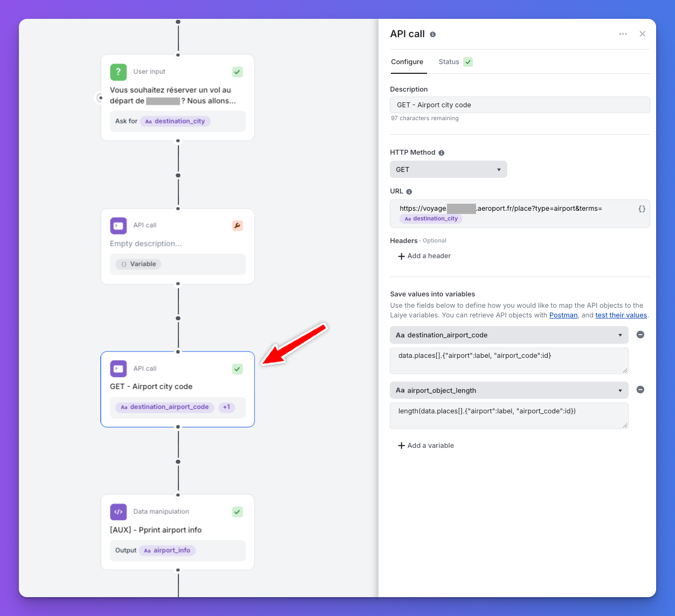
Task: Close the API call panel
Action: [x=642, y=34]
